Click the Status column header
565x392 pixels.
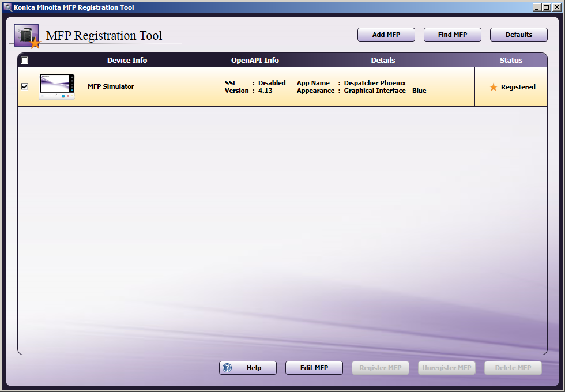click(x=511, y=60)
